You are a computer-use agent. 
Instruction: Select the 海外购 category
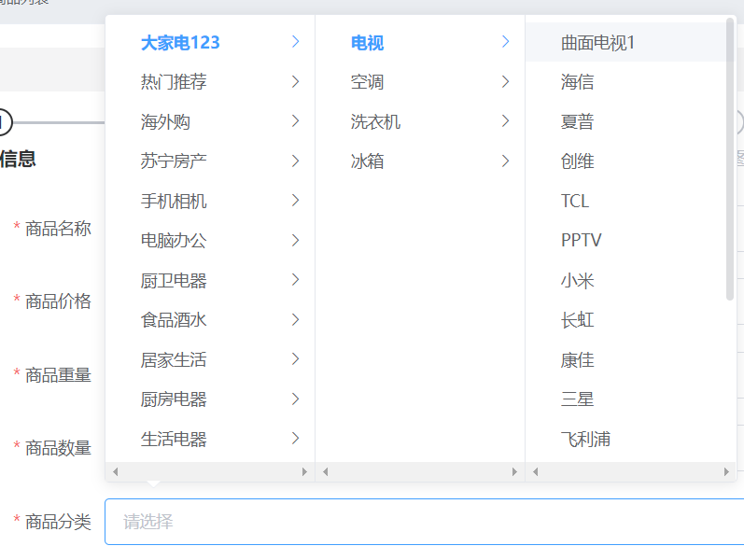(210, 121)
